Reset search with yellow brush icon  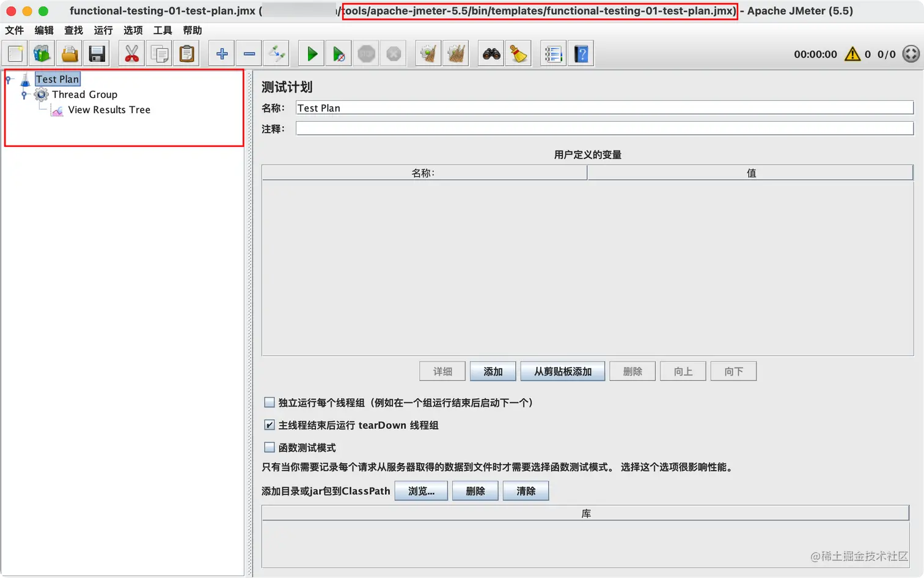click(x=518, y=54)
